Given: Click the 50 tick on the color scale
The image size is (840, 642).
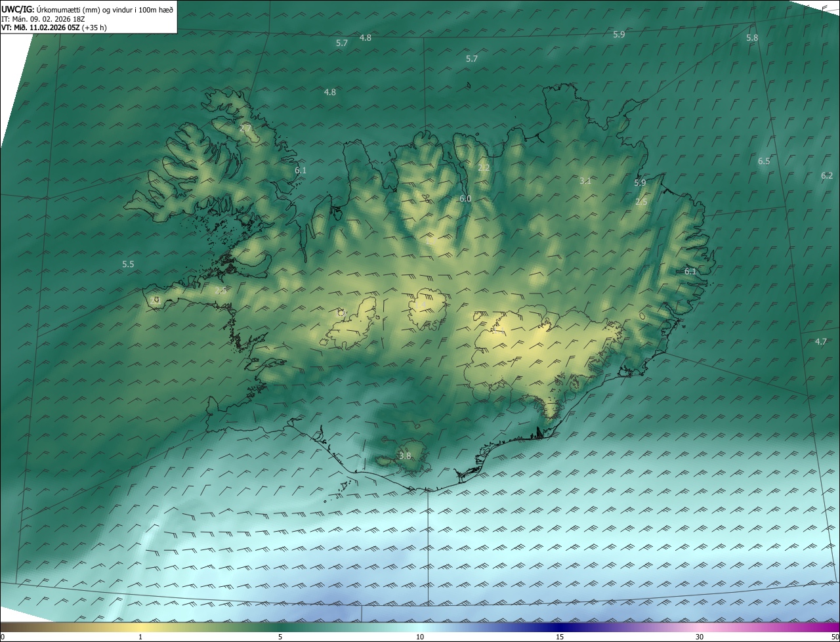Looking at the screenshot, I should (835, 637).
